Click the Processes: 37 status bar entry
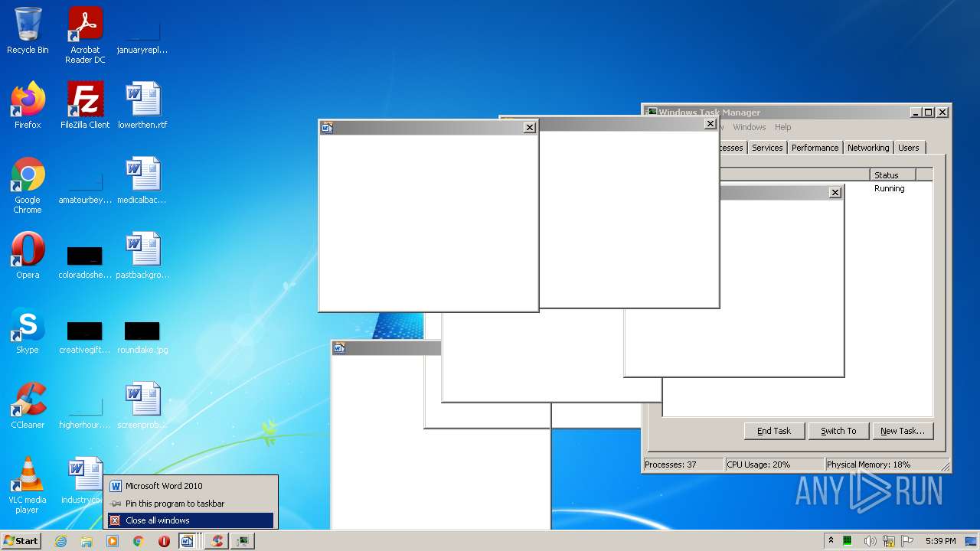 (x=683, y=465)
